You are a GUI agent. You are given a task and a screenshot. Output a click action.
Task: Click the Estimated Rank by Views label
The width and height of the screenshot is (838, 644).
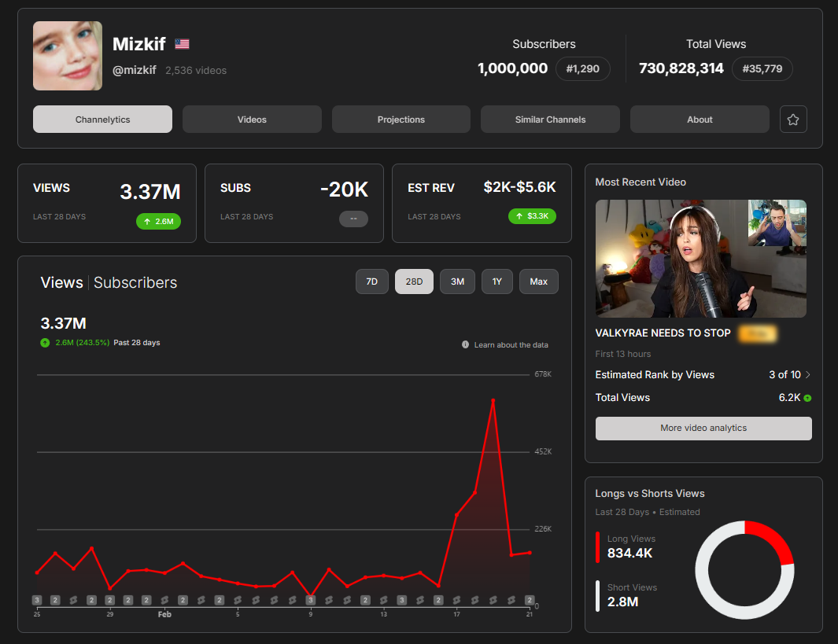coord(655,375)
